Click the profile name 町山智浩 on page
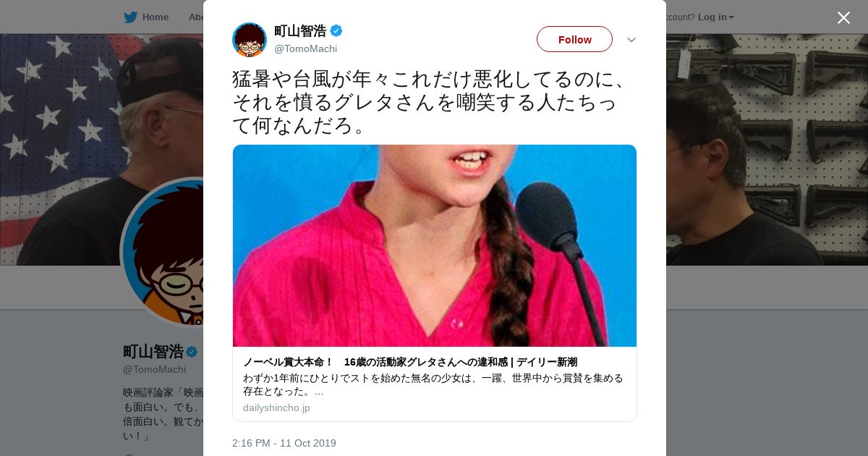This screenshot has width=868, height=456. 153,352
